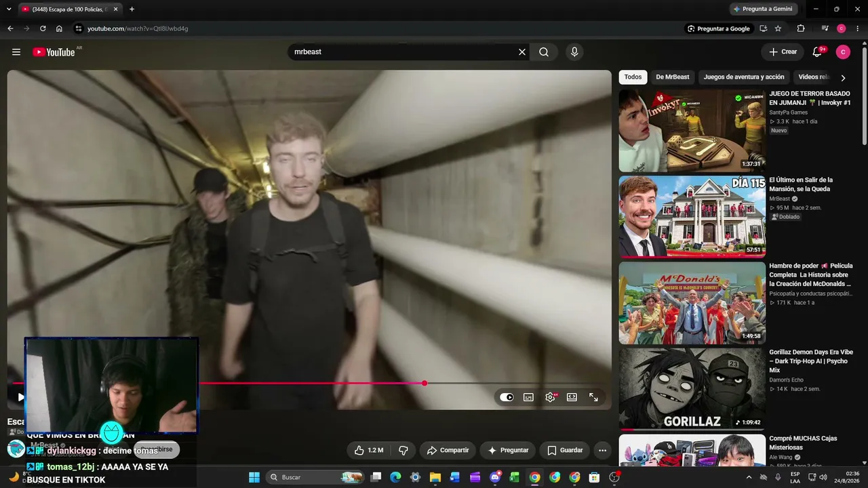Open Pregunta a Gemini
Image resolution: width=868 pixels, height=488 pixels.
[763, 9]
